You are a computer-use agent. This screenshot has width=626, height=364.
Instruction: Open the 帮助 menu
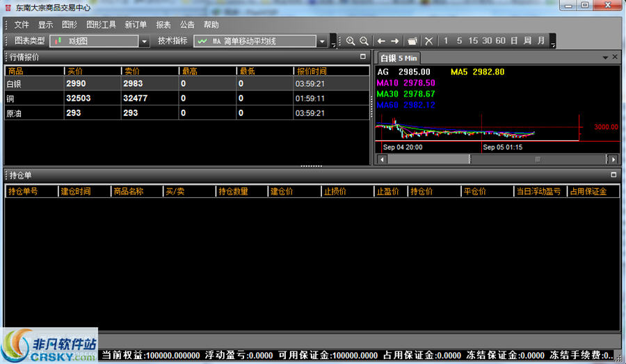tap(211, 25)
